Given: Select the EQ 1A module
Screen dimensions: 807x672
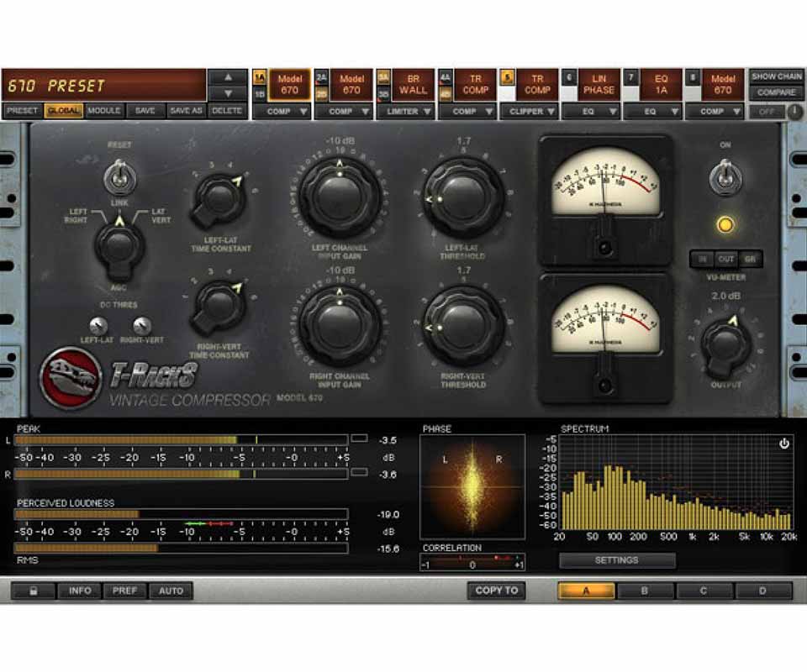Looking at the screenshot, I should (661, 85).
